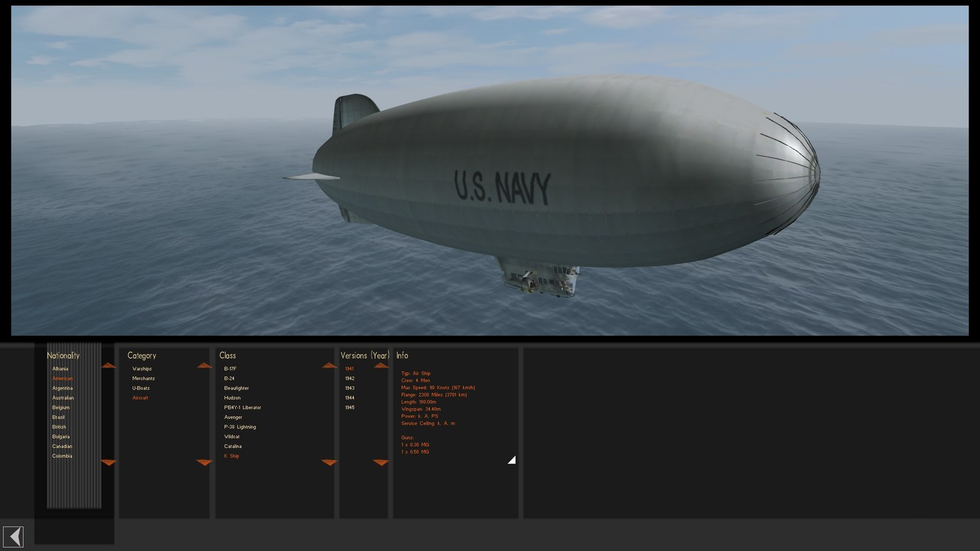Click Category list up arrow
The width and height of the screenshot is (980, 551).
(x=205, y=365)
